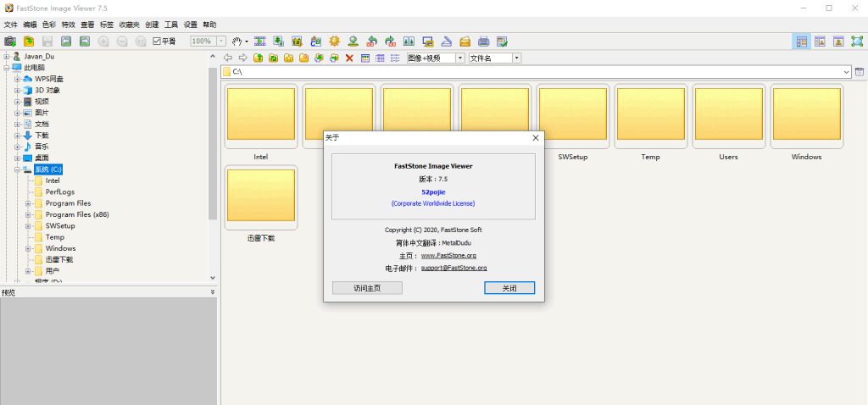Open the resize/resample tool icon
The image size is (868, 405).
pos(278,41)
